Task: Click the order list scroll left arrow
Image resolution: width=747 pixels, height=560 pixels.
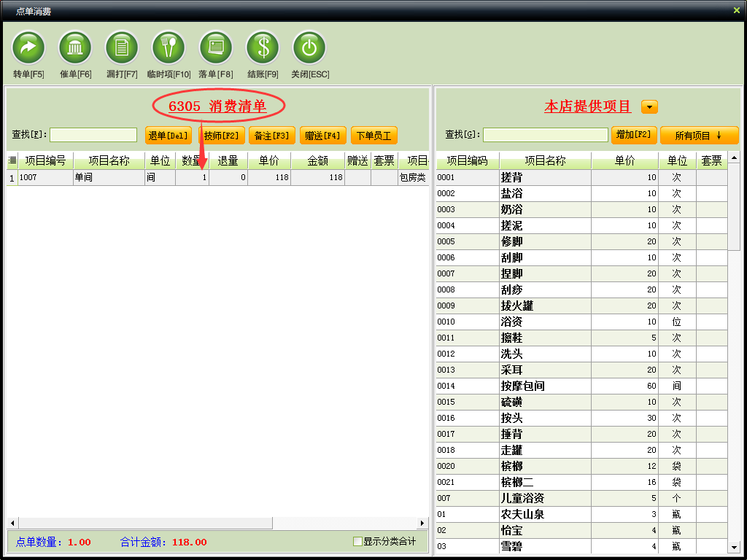Action: tap(12, 523)
